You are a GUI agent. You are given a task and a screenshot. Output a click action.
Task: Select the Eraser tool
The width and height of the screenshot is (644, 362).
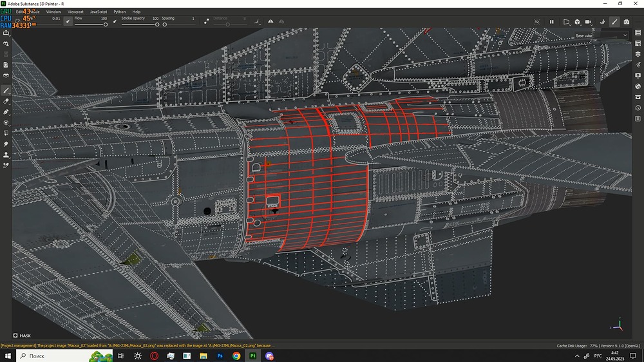coord(6,101)
